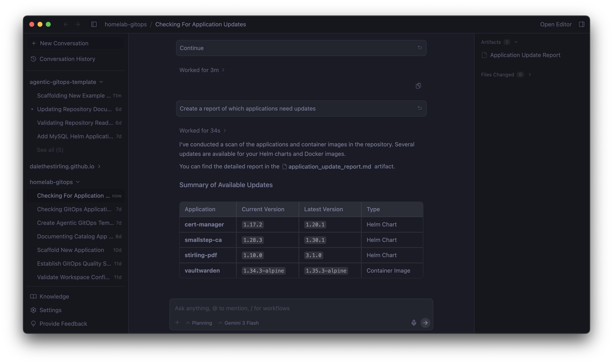This screenshot has width=613, height=364.
Task: Go back with the navigation arrow
Action: (x=66, y=24)
